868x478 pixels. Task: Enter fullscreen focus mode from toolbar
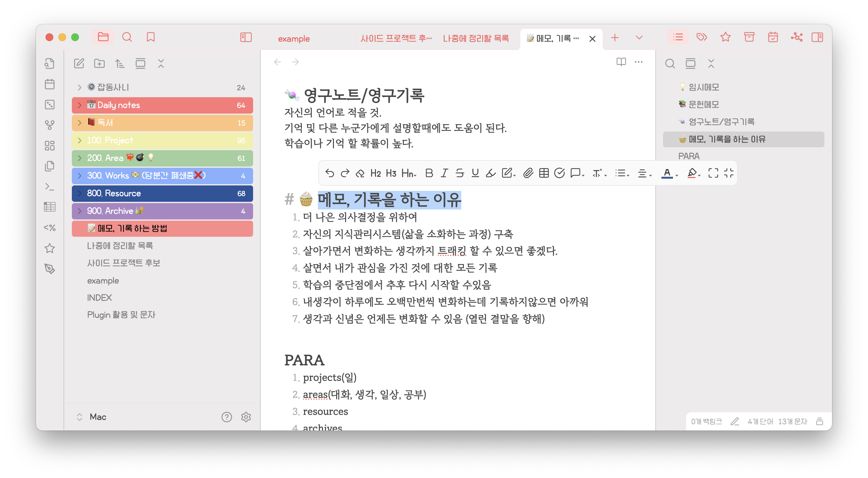[x=713, y=173]
